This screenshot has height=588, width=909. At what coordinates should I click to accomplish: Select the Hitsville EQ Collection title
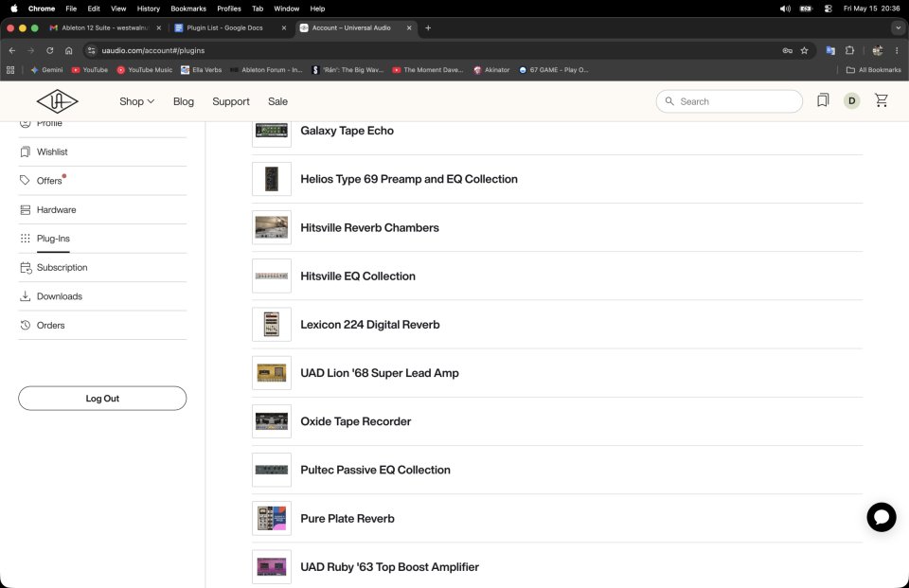click(358, 276)
